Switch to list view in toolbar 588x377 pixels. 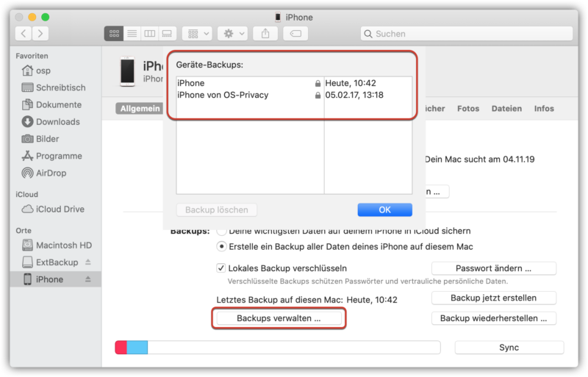click(x=132, y=34)
